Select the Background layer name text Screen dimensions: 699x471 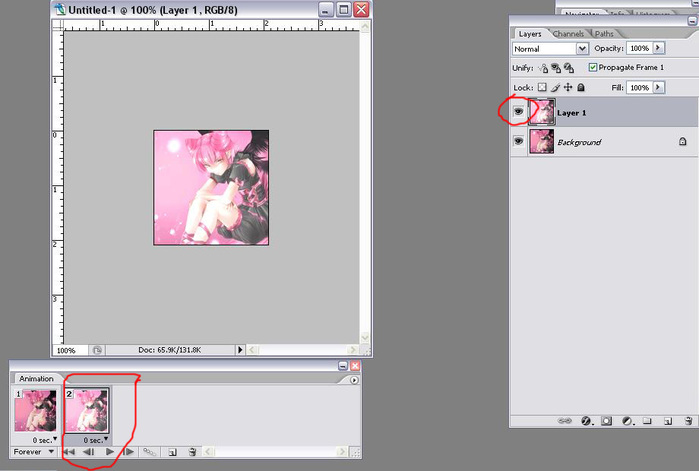pos(580,142)
